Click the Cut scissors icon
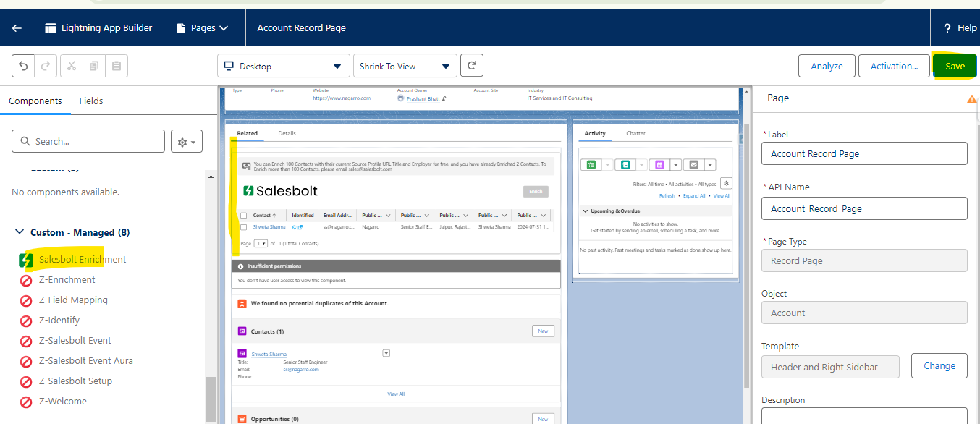Image resolution: width=980 pixels, height=424 pixels. click(x=72, y=66)
